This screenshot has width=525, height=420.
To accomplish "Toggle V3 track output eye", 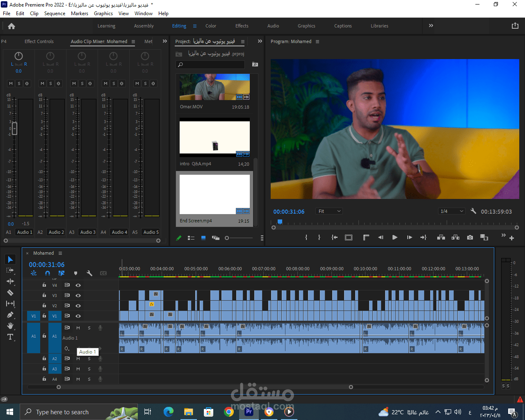I will (x=78, y=295).
